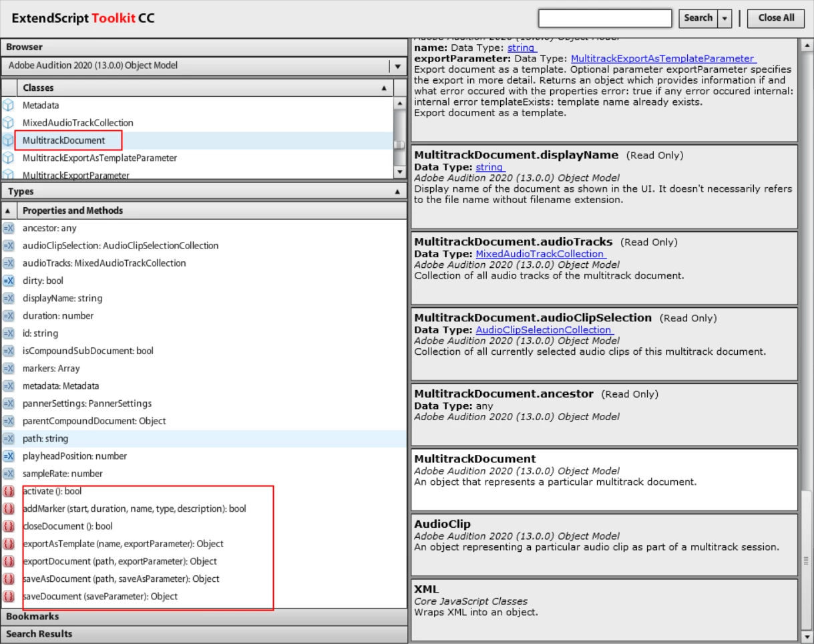Click the method icon beside exportDocument
The width and height of the screenshot is (814, 644).
pos(8,562)
